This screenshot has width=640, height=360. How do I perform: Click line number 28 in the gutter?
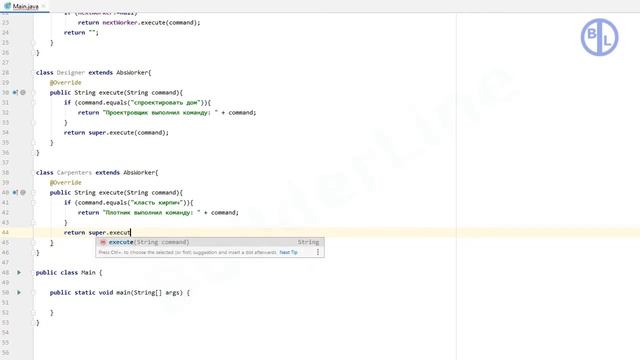pos(5,73)
